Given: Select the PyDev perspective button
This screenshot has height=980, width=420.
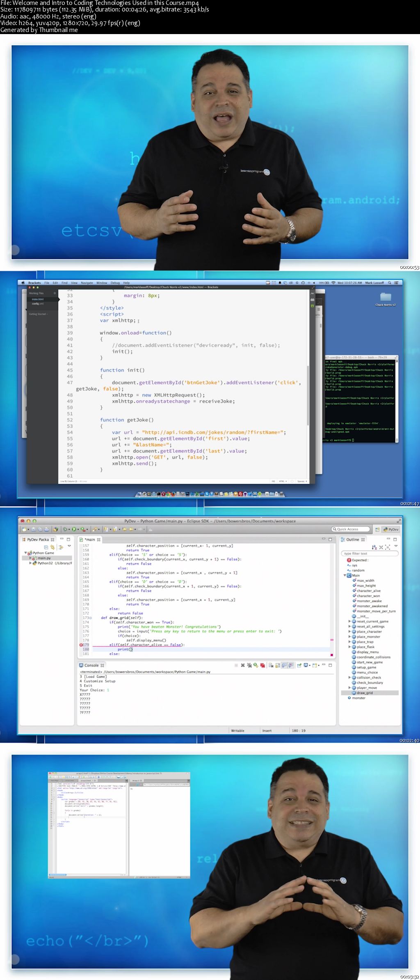Looking at the screenshot, I should pos(391,529).
